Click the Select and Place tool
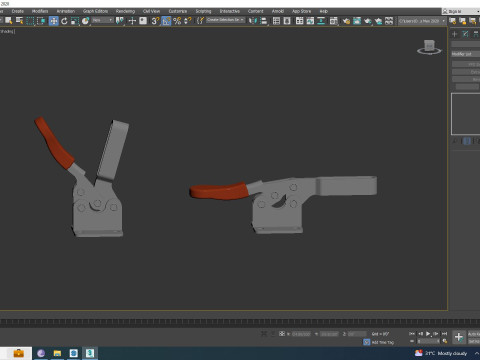Viewport: 480px width, 360px height. click(x=85, y=21)
